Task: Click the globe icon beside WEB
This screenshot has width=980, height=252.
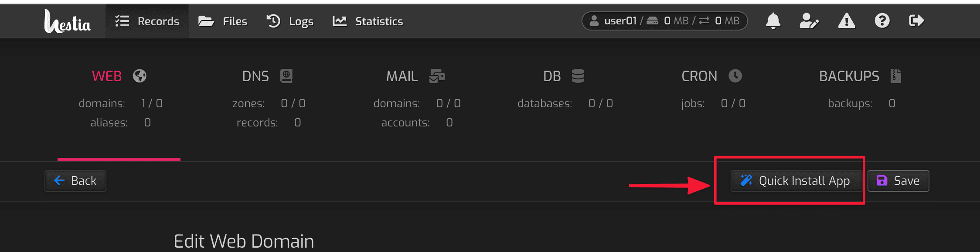Action: [x=139, y=75]
